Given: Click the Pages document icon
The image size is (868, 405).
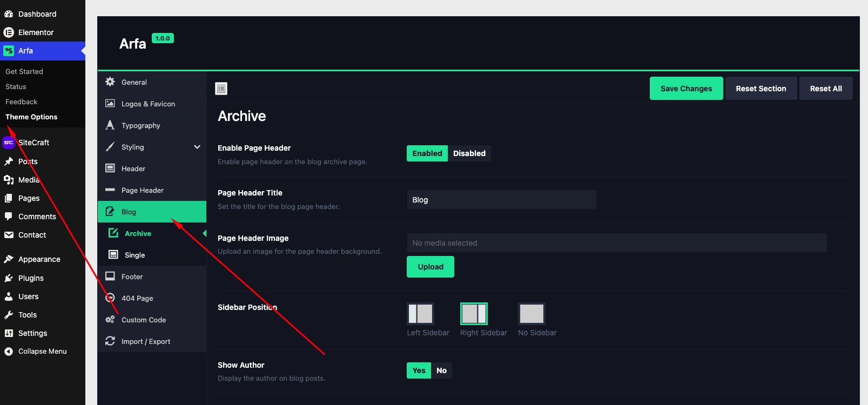Looking at the screenshot, I should 9,198.
